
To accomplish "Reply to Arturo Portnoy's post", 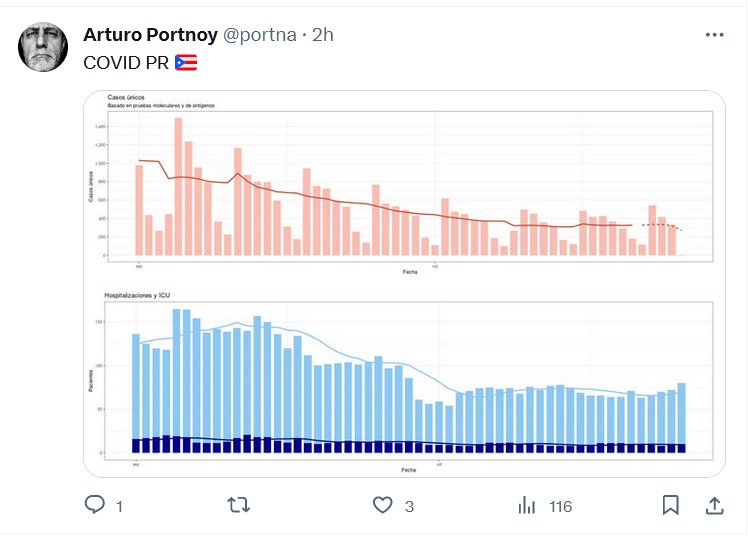I will tap(95, 506).
